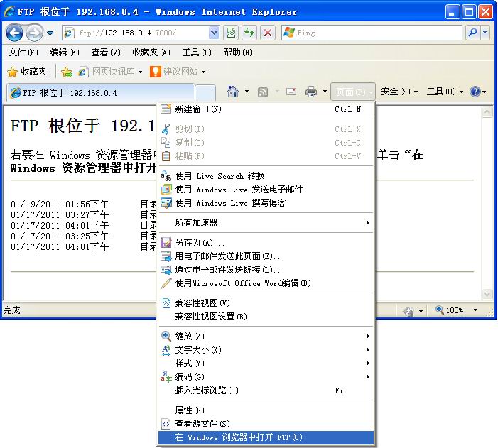Toggle Compatibility View 兼容性视图(V)
The width and height of the screenshot is (498, 448).
[x=202, y=303]
